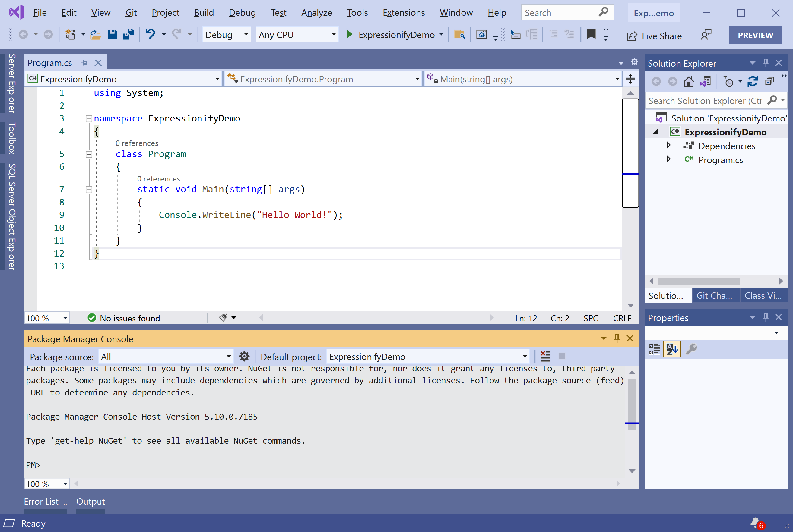The height and width of the screenshot is (532, 793).
Task: Open Package Manager Console settings gear
Action: click(x=244, y=357)
